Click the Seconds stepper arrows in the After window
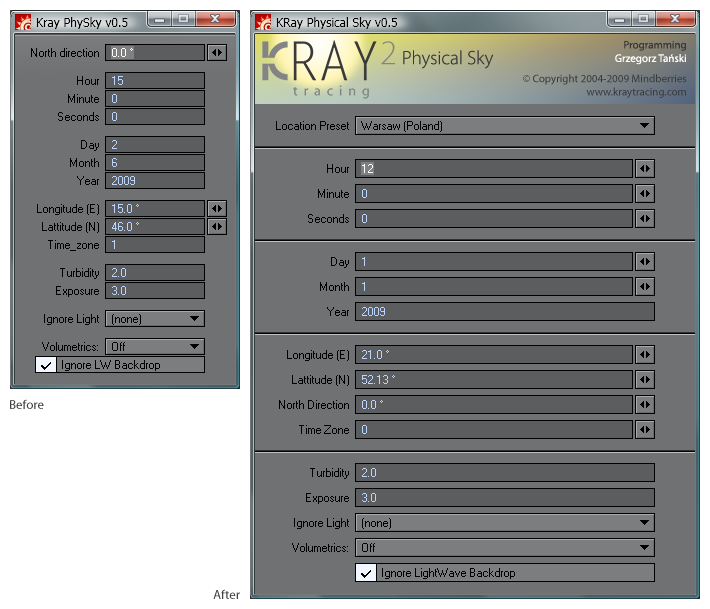The width and height of the screenshot is (710, 609). pyautogui.click(x=645, y=219)
